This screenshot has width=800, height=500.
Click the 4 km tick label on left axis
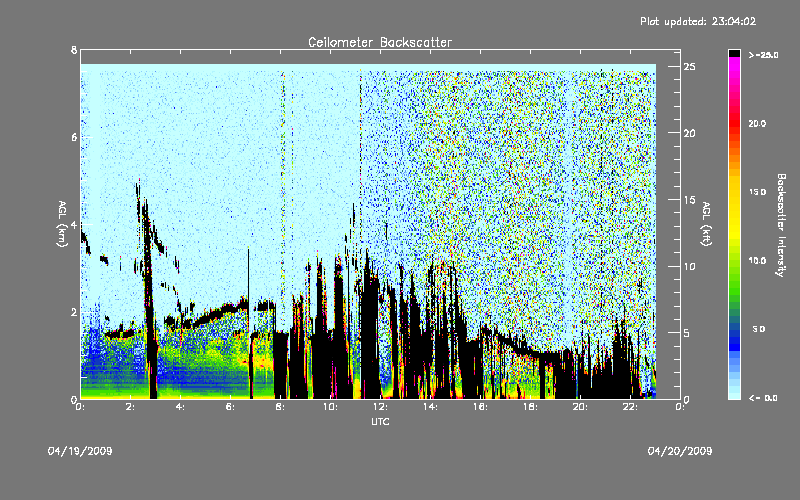(74, 224)
